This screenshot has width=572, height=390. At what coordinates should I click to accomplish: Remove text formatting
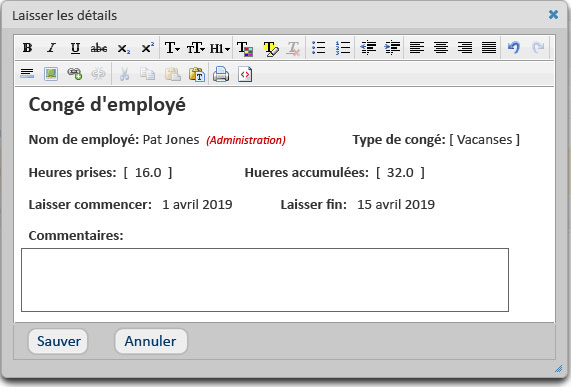coord(293,48)
